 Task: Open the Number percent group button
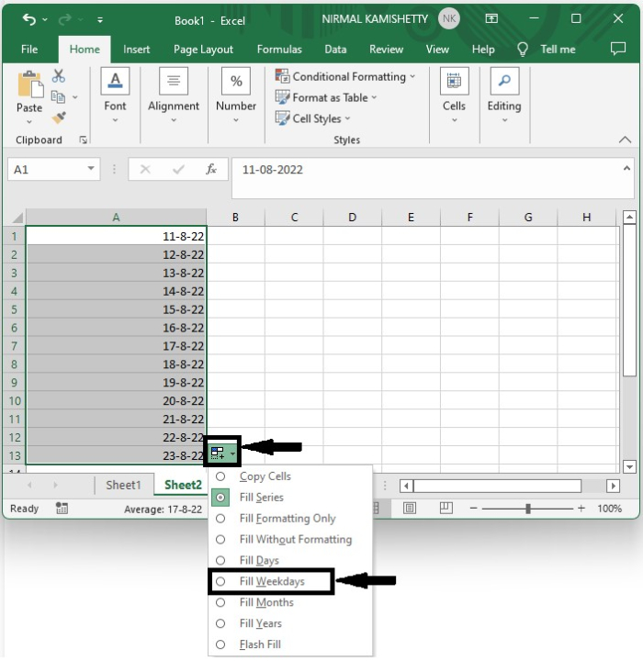pyautogui.click(x=236, y=95)
